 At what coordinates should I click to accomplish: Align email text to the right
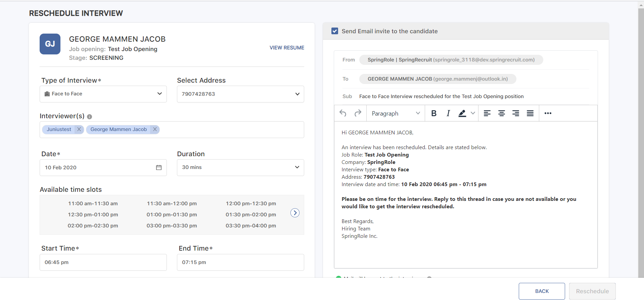coord(516,113)
